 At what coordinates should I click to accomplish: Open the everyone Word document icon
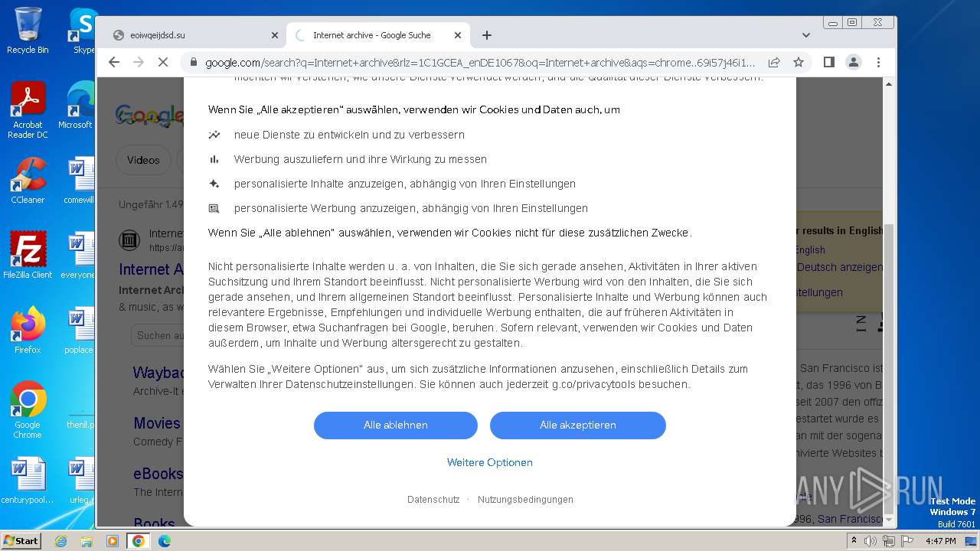click(80, 256)
